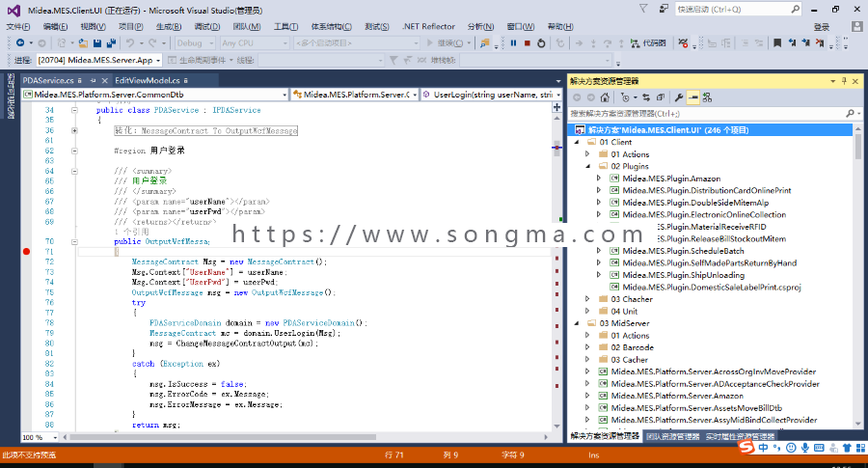
Task: Open the process dropdown showing Midea.MES.Server.App
Action: pyautogui.click(x=98, y=61)
